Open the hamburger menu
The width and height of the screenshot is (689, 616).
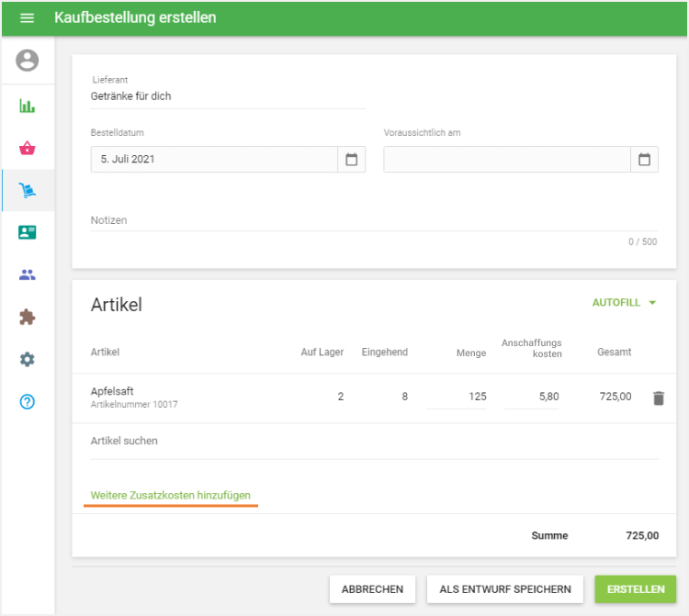(x=27, y=18)
